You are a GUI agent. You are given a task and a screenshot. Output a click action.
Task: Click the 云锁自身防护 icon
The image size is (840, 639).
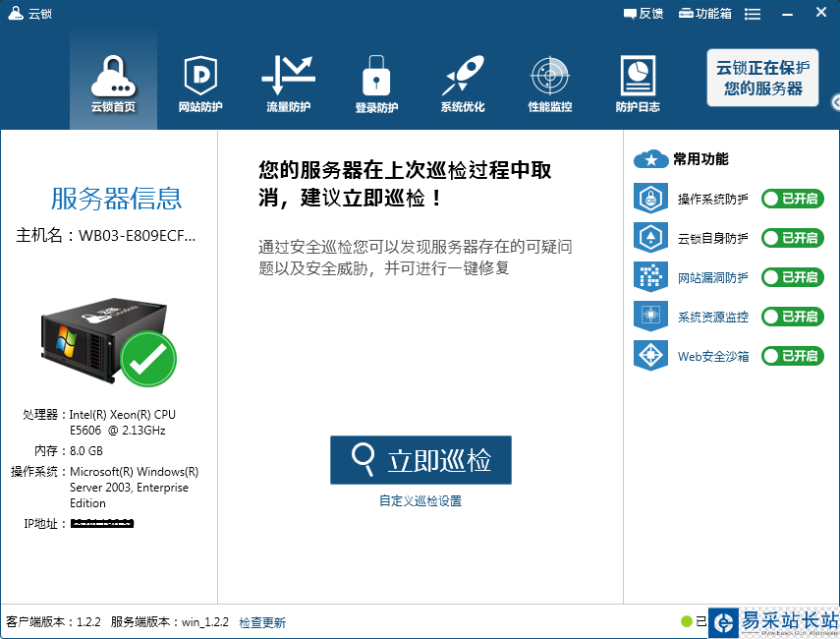(650, 238)
